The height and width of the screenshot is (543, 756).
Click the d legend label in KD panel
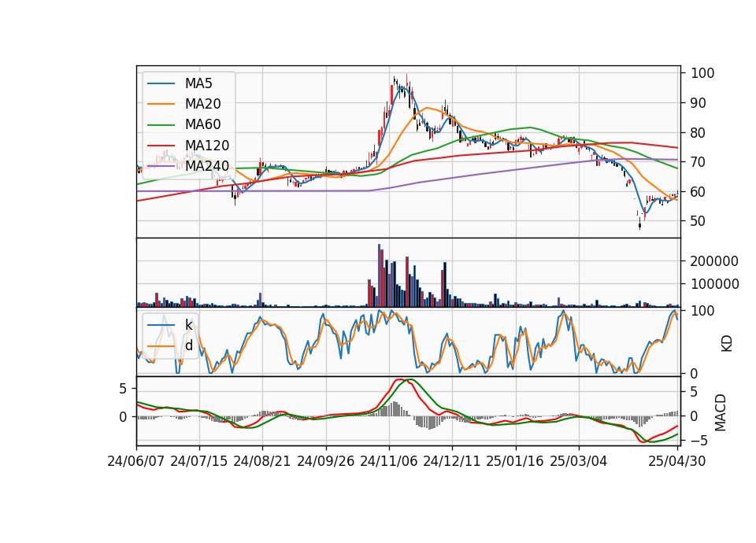point(188,345)
